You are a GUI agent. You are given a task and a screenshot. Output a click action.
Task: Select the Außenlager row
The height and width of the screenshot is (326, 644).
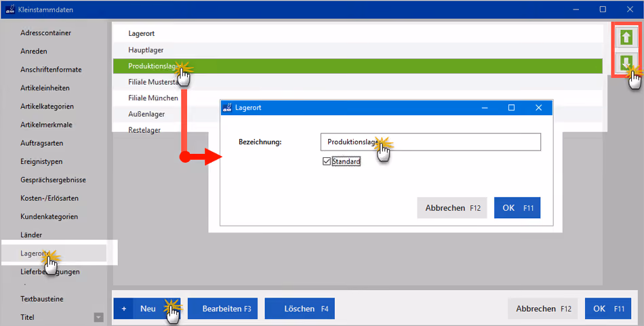(146, 114)
